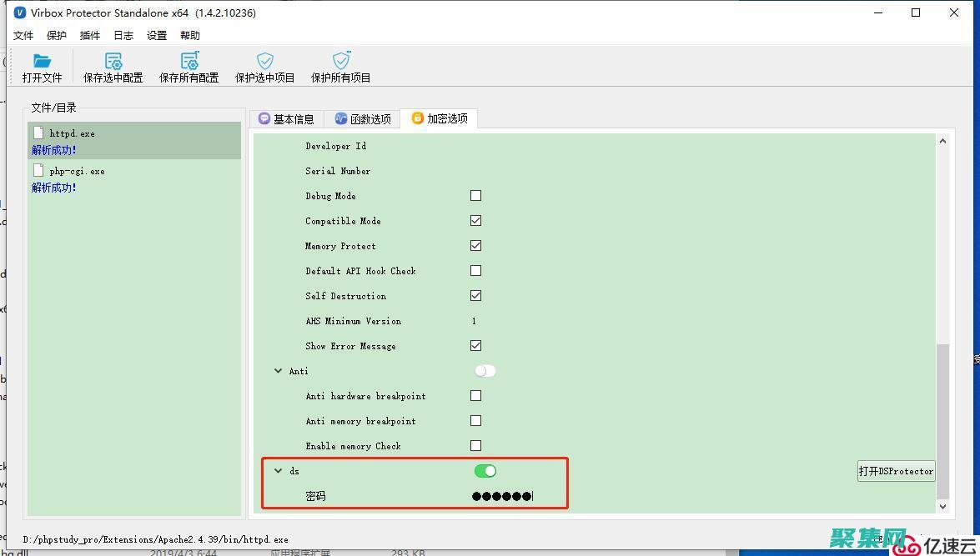Select the php-cgi.exe file icon
Viewport: 980px width, 556px height.
38,171
